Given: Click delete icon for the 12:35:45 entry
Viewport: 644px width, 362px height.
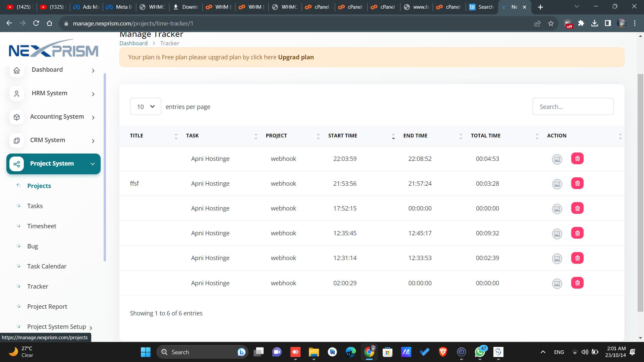Looking at the screenshot, I should 577,233.
